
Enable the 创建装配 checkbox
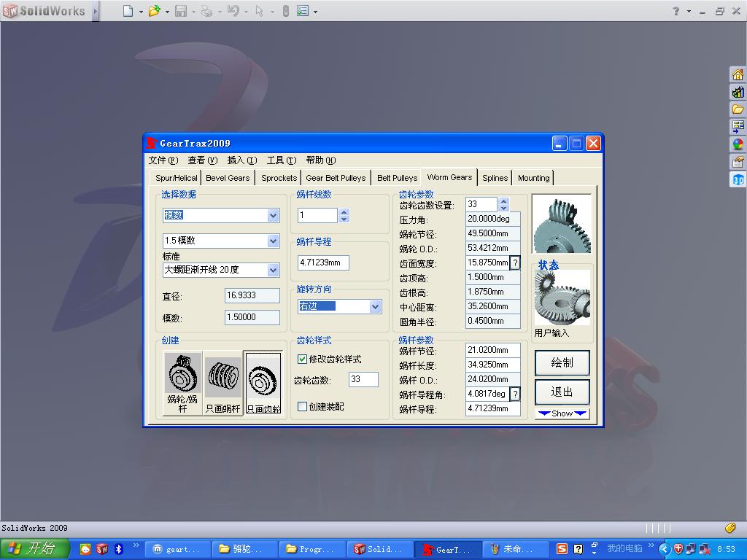(x=303, y=407)
